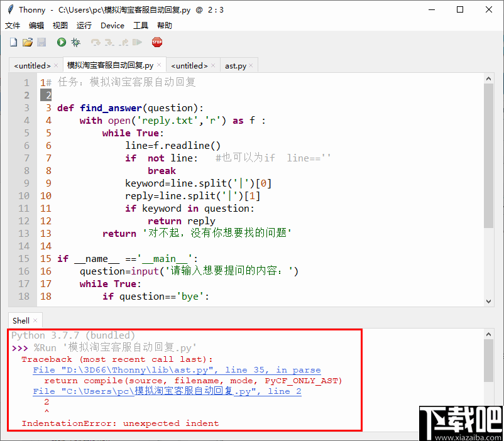Click the Step out icon
504x441 pixels.
click(x=123, y=42)
